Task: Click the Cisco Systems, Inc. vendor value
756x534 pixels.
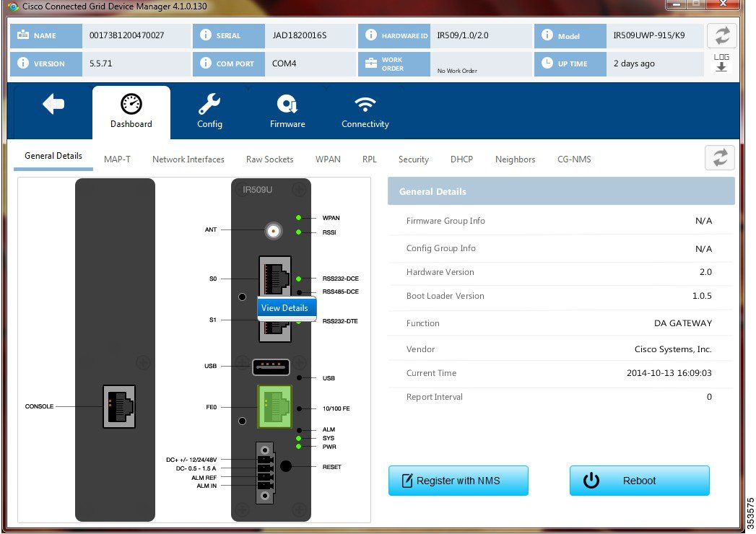Action: point(673,349)
